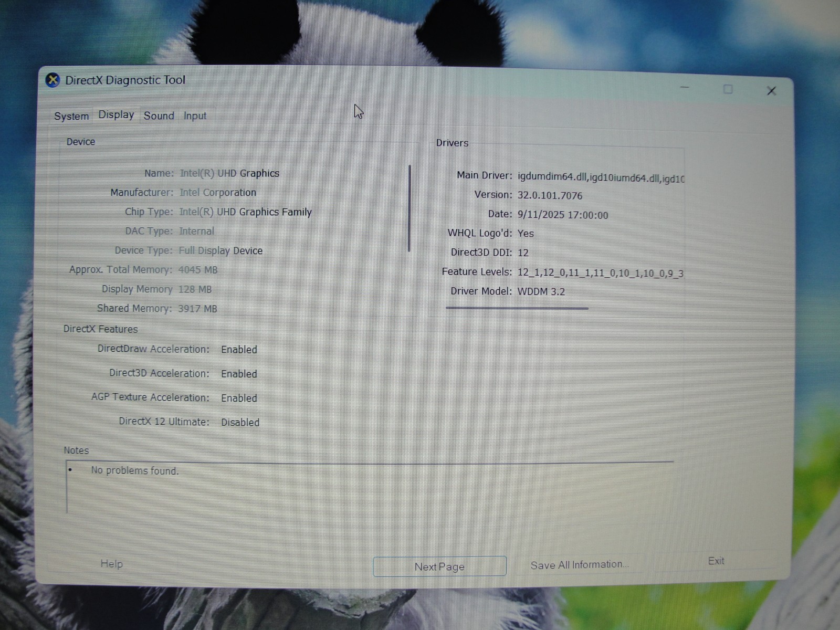840x630 pixels.
Task: Click the Next Page button
Action: 439,566
